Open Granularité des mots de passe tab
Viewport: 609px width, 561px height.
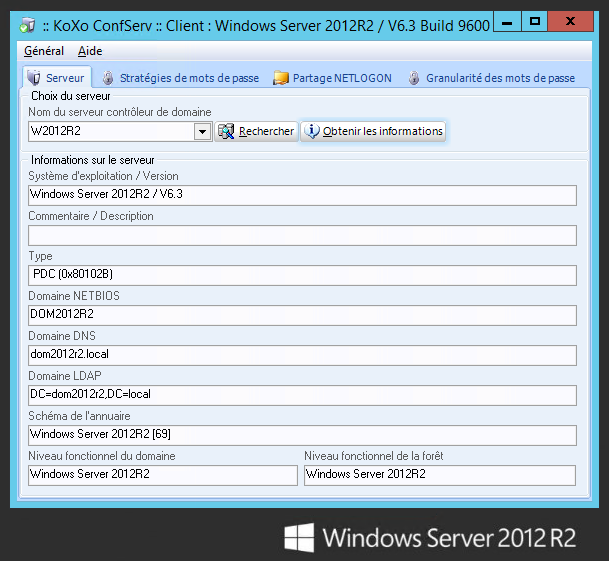(x=492, y=78)
